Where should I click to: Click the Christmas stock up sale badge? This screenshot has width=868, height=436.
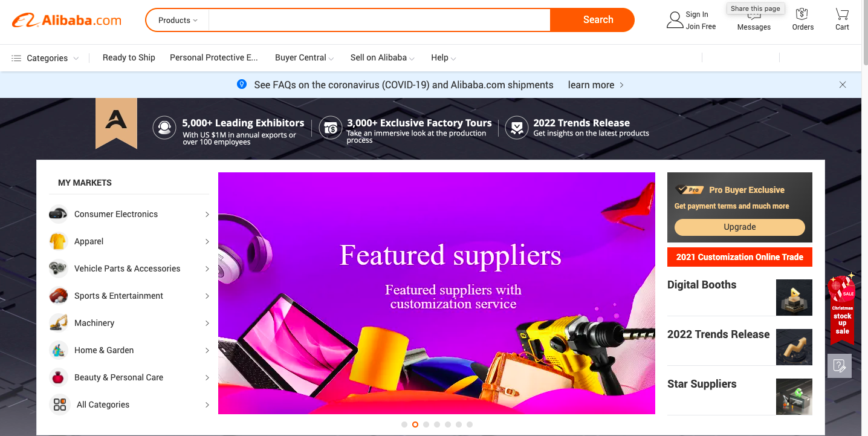point(843,308)
